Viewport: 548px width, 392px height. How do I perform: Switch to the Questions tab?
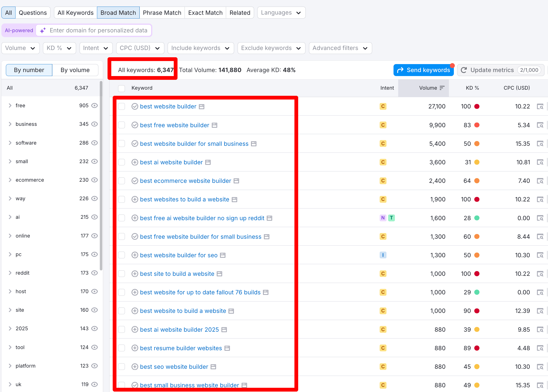pos(33,12)
